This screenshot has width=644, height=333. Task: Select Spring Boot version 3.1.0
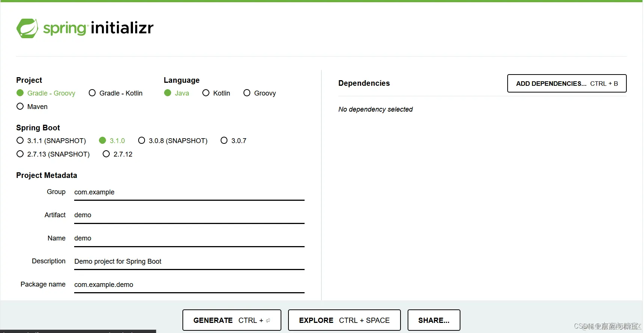pos(112,140)
